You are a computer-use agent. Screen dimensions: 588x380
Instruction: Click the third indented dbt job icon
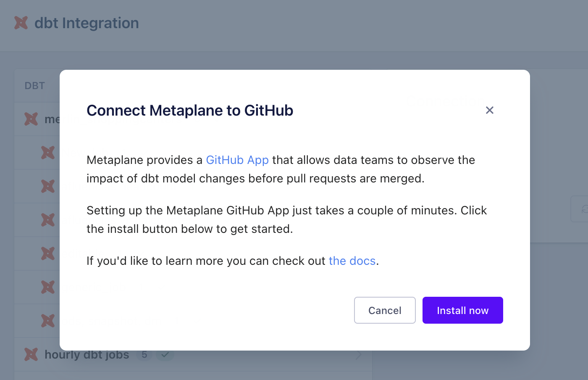click(x=48, y=220)
